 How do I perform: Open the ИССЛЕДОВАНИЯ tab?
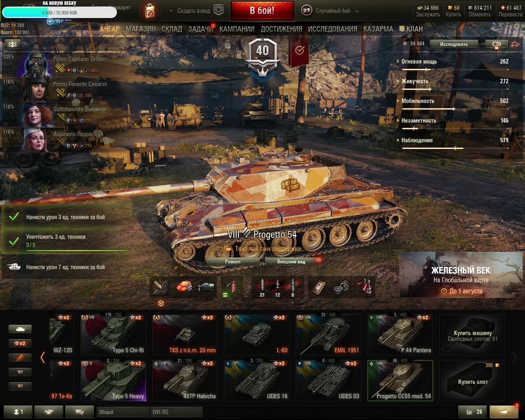pyautogui.click(x=332, y=29)
